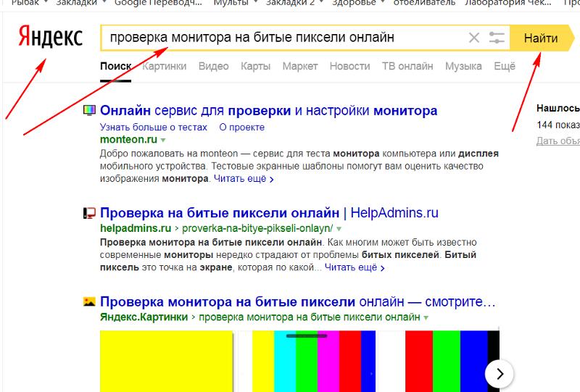This screenshot has width=580, height=392.
Task: Open the О проекте sitelink
Action: [242, 128]
